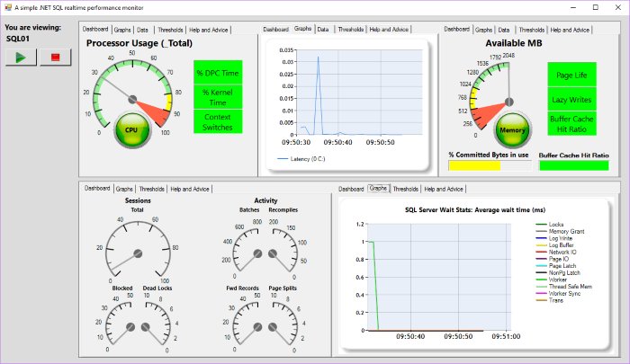Image resolution: width=630 pixels, height=364 pixels.
Task: Click the Sessions Total gauge
Action: (138, 253)
